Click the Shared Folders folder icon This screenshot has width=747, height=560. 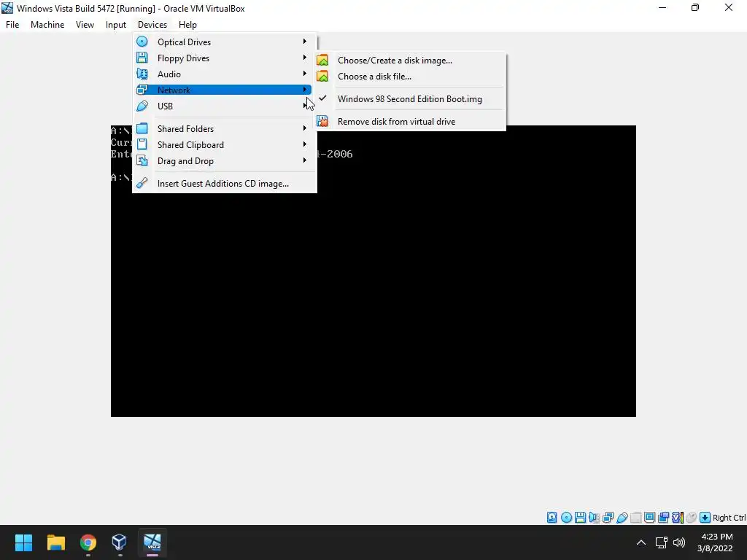(142, 128)
